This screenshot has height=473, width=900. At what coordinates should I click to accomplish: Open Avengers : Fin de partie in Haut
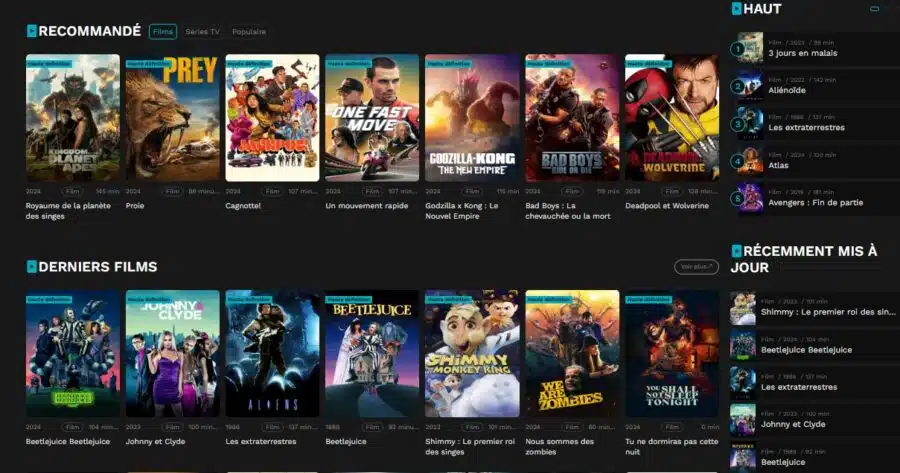pos(816,203)
